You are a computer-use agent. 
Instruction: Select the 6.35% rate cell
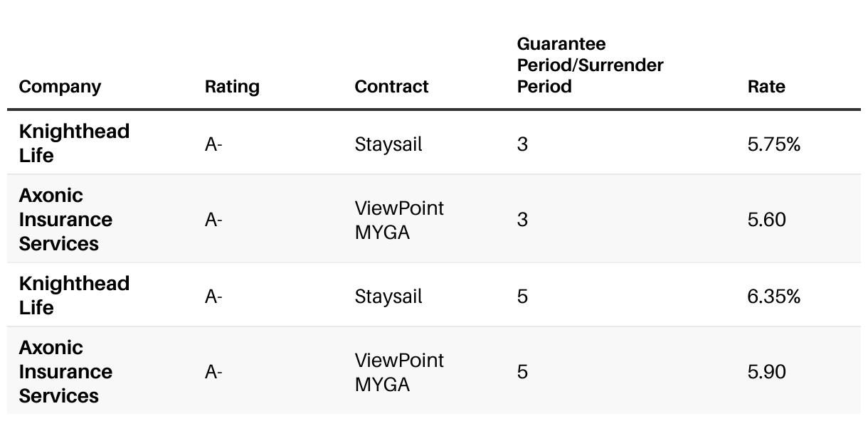[774, 297]
